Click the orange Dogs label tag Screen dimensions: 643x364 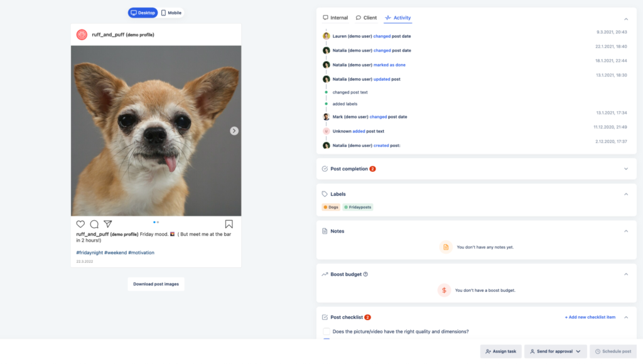331,207
